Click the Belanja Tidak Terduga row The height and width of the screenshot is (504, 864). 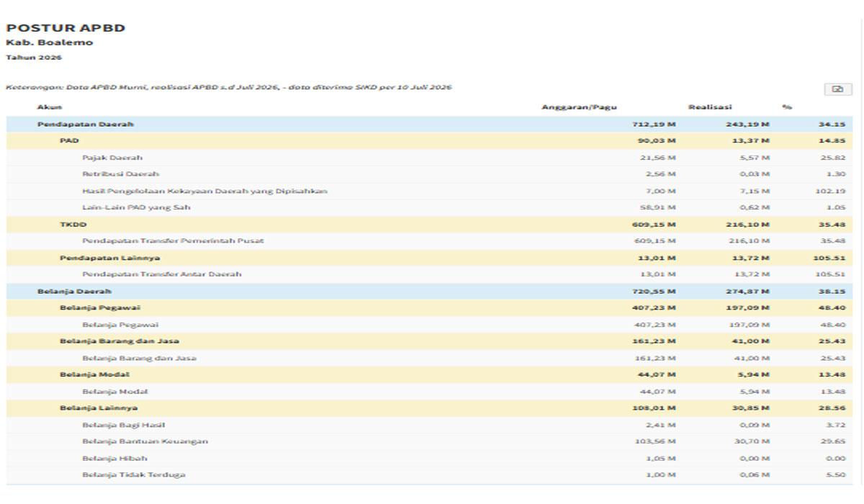point(429,475)
